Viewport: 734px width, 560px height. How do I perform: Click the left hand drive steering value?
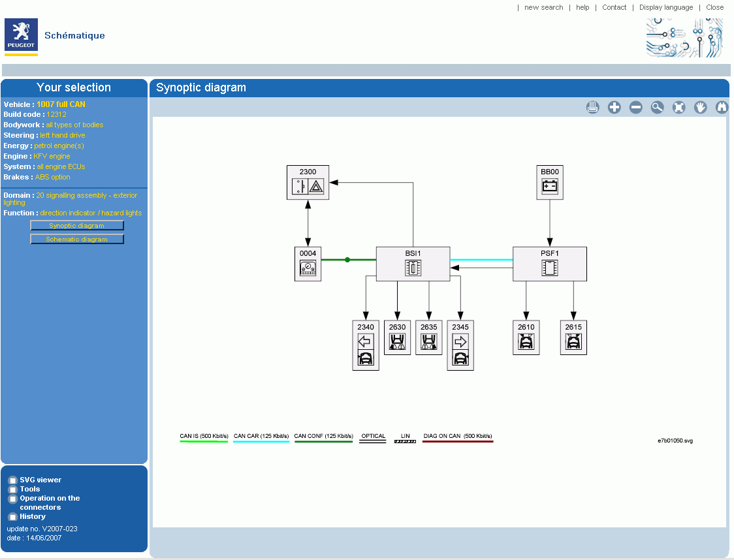click(x=62, y=135)
